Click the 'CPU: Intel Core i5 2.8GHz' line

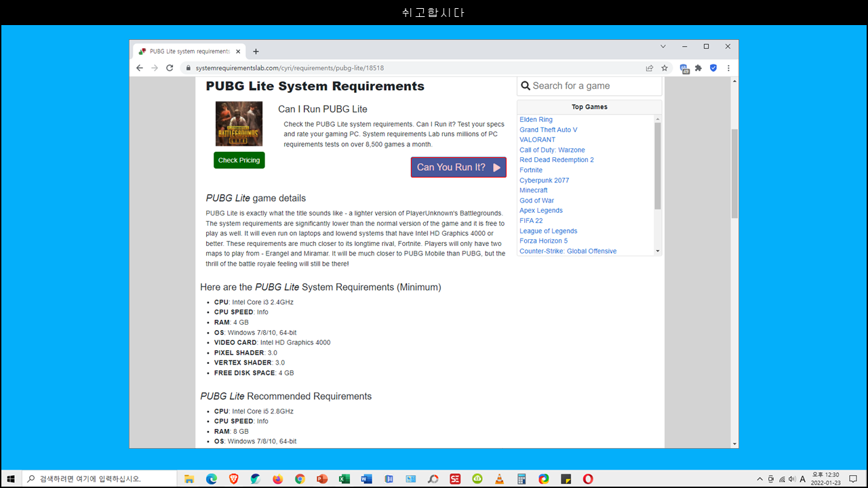coord(254,411)
